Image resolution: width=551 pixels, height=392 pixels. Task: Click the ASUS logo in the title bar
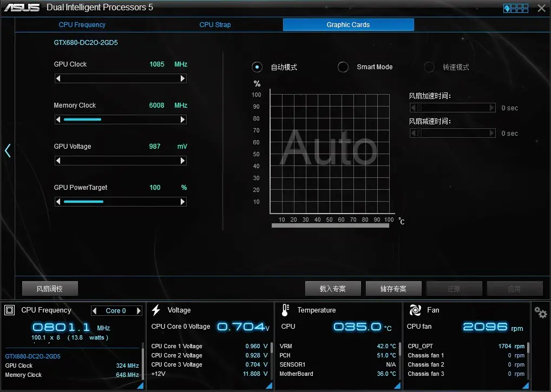coord(22,8)
